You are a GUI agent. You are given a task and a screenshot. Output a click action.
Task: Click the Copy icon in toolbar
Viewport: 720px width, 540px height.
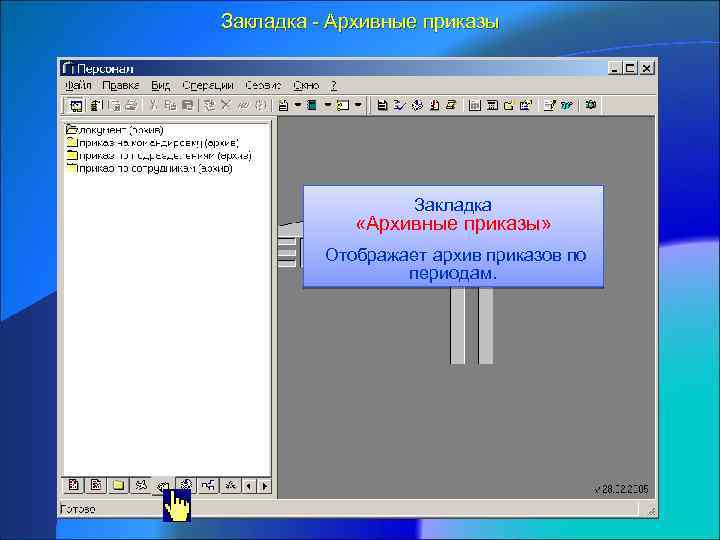tap(170, 106)
